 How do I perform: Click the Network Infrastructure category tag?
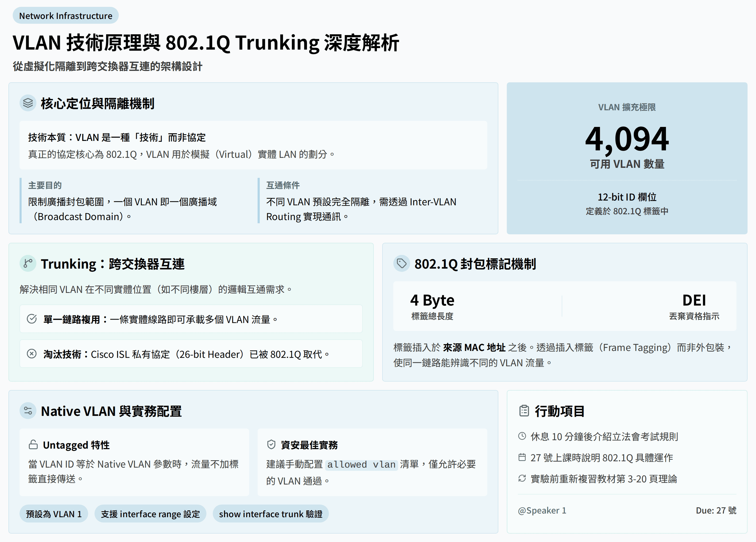(x=66, y=16)
